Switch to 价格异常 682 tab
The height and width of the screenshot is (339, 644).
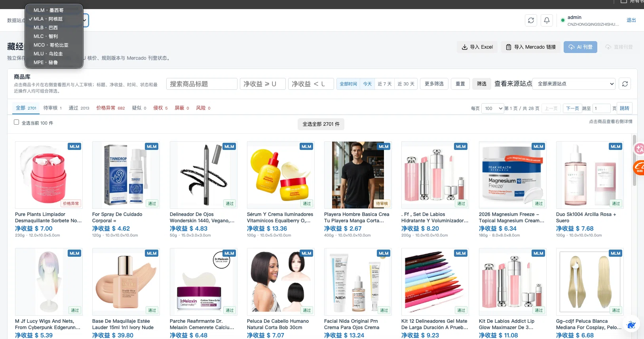point(110,108)
